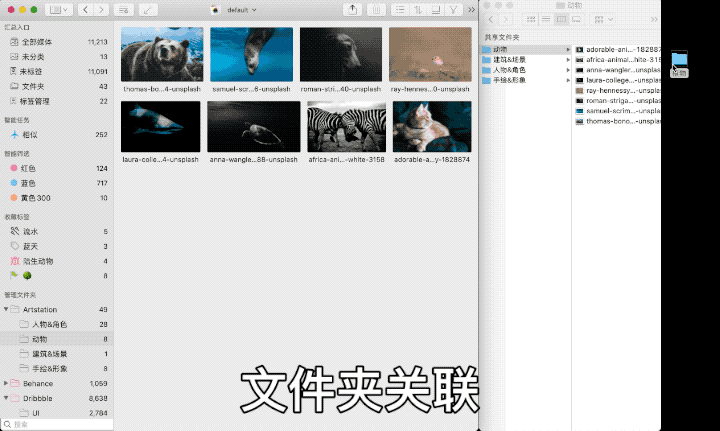The width and height of the screenshot is (720, 431).
Task: Open the laura-colle shark thumbnail
Action: point(161,127)
